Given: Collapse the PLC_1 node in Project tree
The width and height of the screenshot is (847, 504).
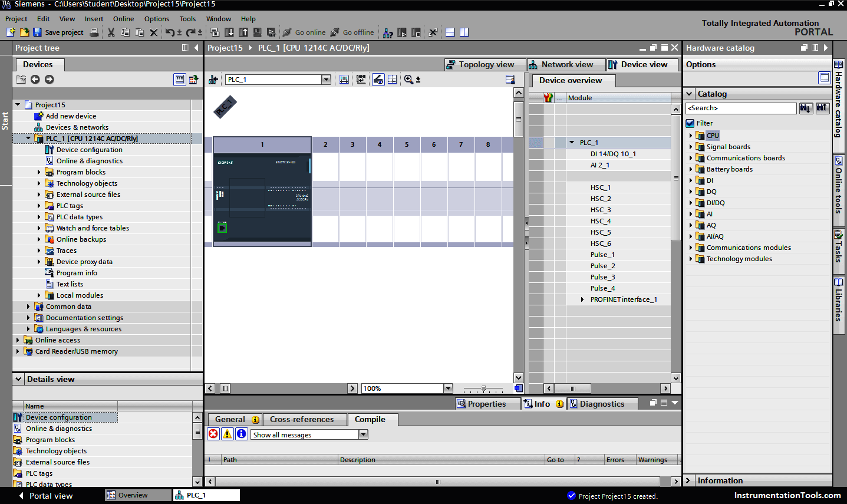Looking at the screenshot, I should click(x=28, y=139).
